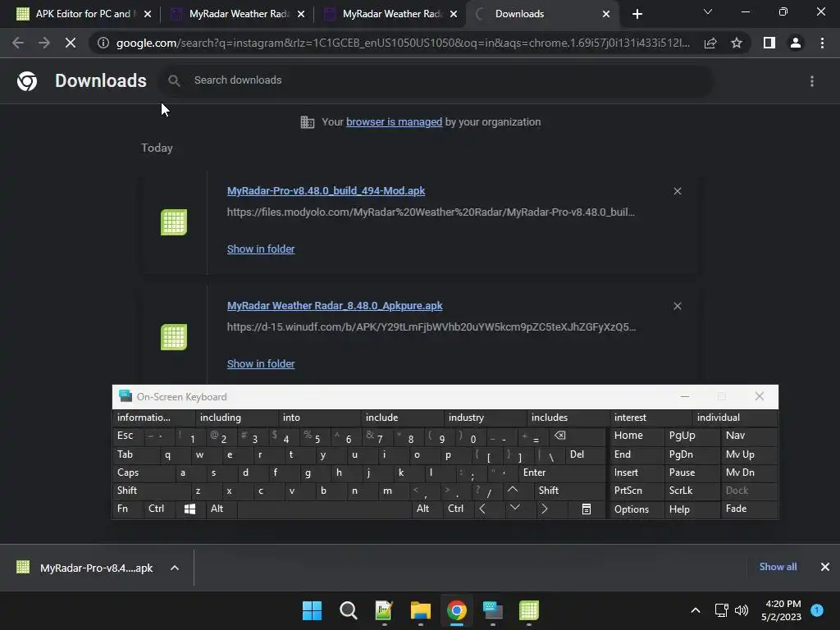Tap the Windows logo key
This screenshot has height=630, width=840.
(x=189, y=509)
